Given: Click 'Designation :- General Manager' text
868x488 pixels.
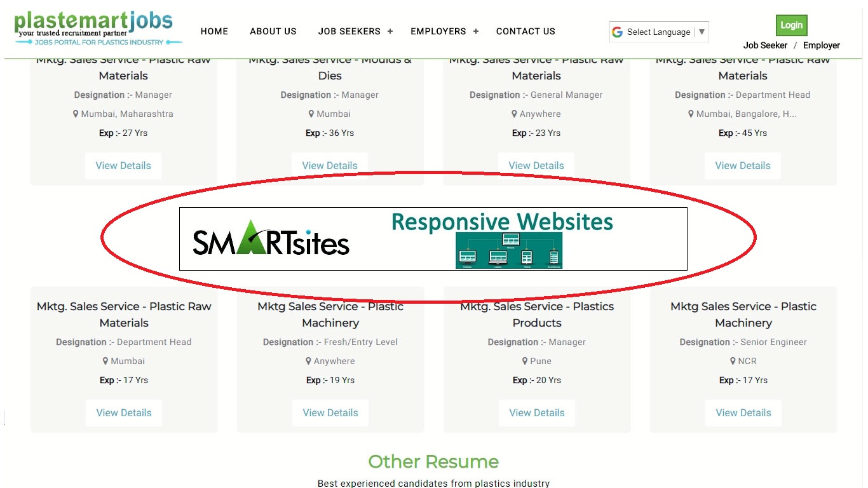Looking at the screenshot, I should [536, 95].
